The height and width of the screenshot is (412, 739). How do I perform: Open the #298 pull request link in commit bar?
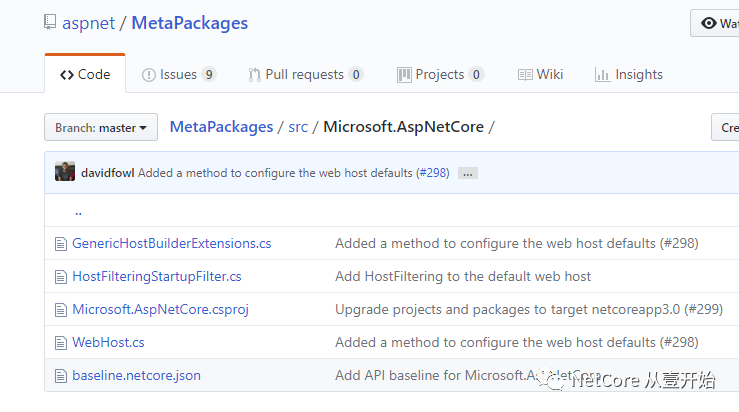[433, 173]
